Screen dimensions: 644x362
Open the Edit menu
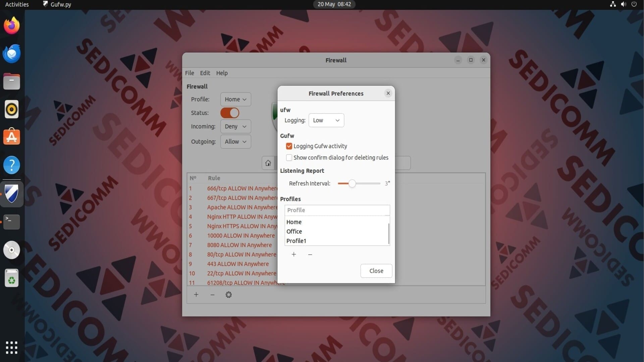pos(205,73)
